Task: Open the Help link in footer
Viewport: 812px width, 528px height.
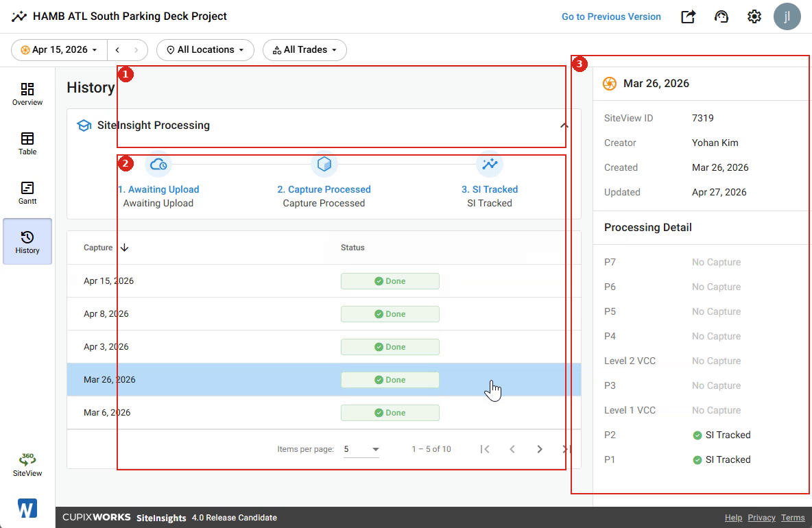Action: click(x=733, y=518)
